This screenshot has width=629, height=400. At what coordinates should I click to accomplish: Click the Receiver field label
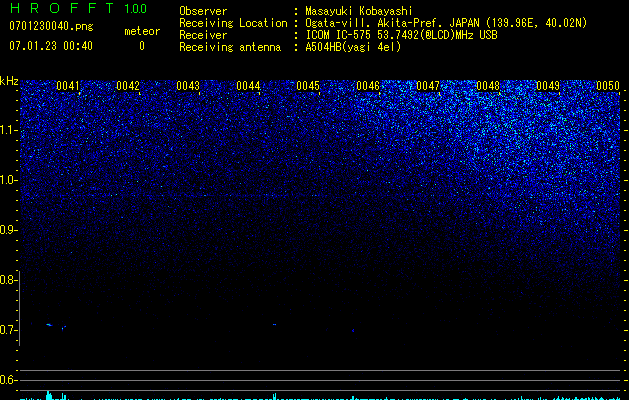point(203,35)
